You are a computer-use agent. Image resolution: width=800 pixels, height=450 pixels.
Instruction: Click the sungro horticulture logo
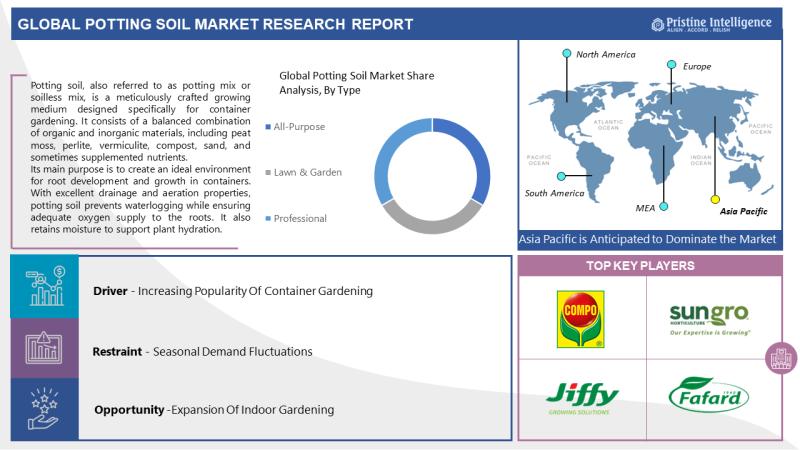710,319
